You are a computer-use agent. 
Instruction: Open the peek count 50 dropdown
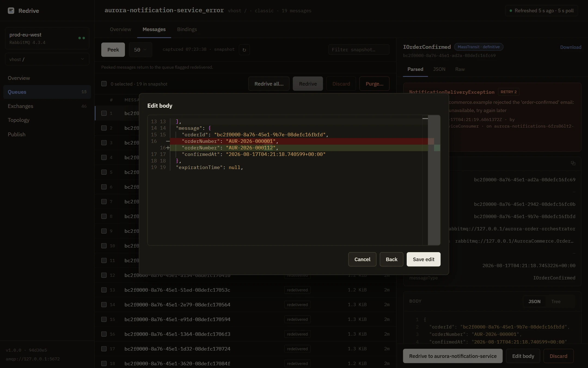tap(140, 50)
